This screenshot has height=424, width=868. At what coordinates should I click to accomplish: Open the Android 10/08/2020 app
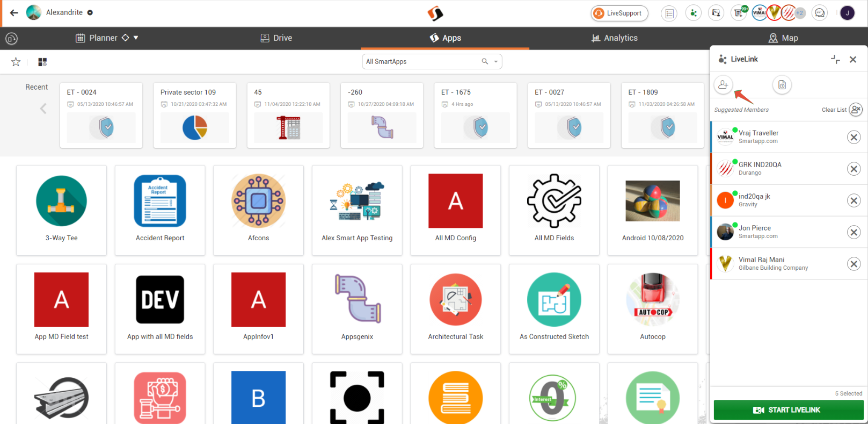click(653, 210)
